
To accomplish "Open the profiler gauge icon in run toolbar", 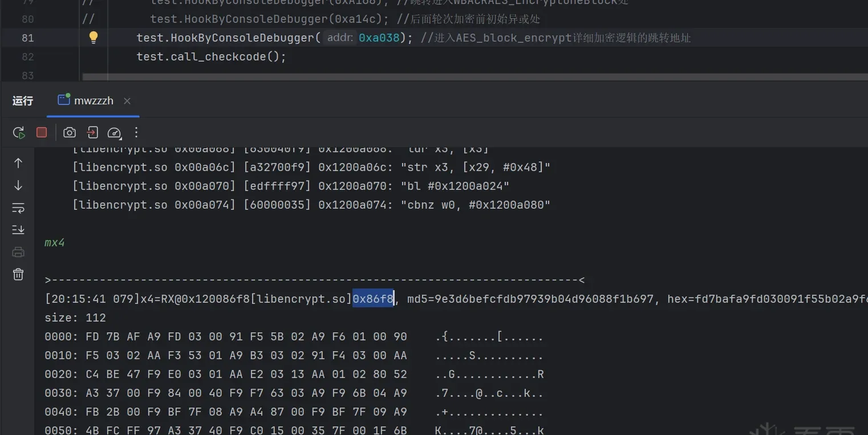I will click(114, 133).
